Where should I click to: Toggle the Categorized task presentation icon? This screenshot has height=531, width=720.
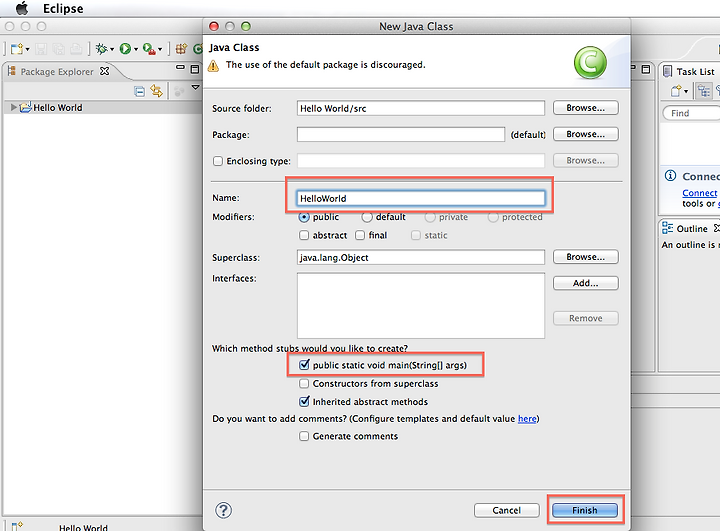[703, 91]
